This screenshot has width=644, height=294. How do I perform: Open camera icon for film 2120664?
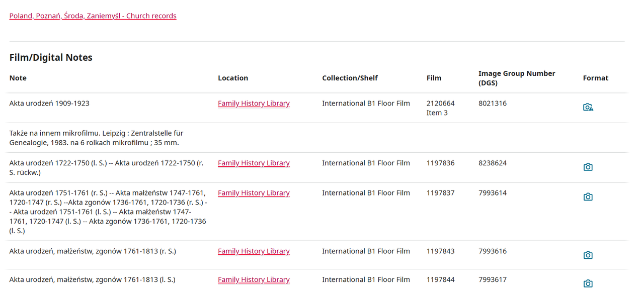588,107
